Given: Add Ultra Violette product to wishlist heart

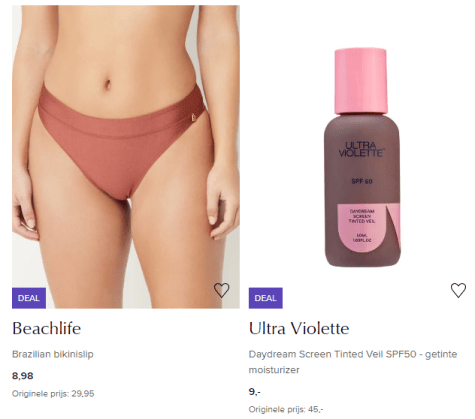Looking at the screenshot, I should click(458, 290).
